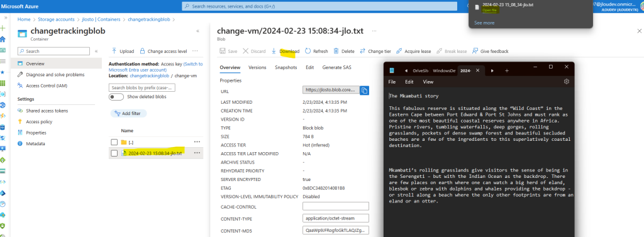The width and height of the screenshot is (644, 237).
Task: Add a new Notepad tab with plus
Action: 507,70
